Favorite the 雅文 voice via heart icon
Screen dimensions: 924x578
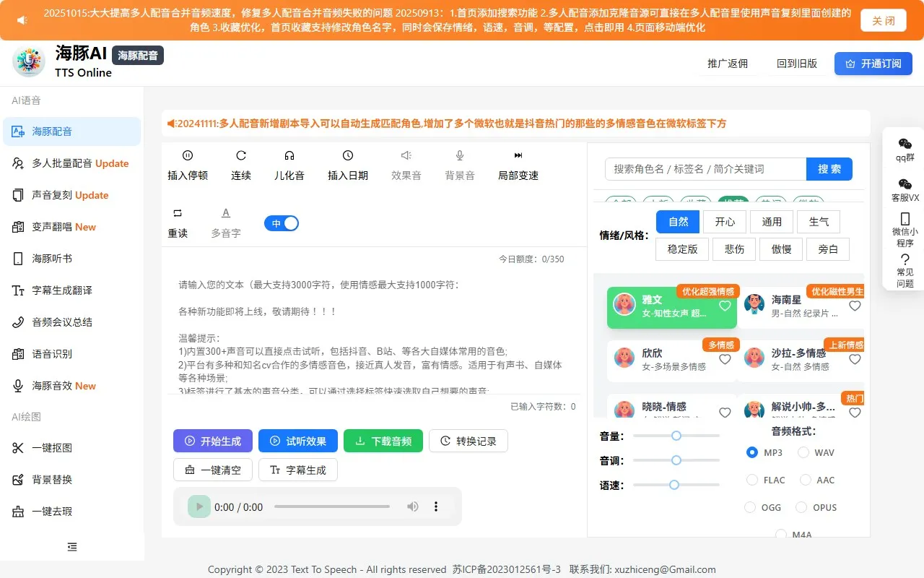click(x=724, y=306)
